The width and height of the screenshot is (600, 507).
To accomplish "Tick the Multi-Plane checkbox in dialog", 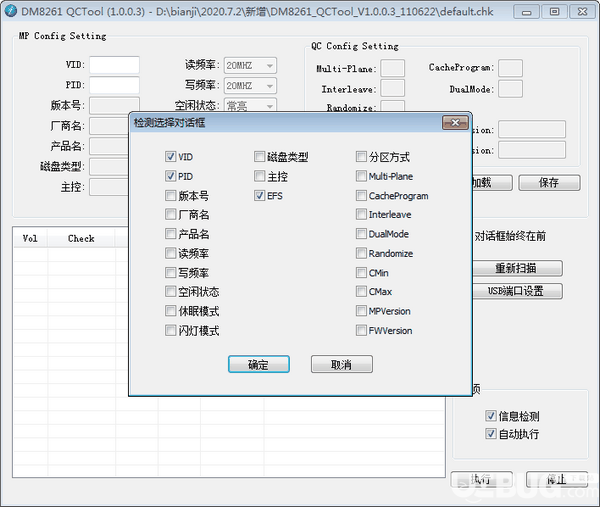I will point(361,176).
